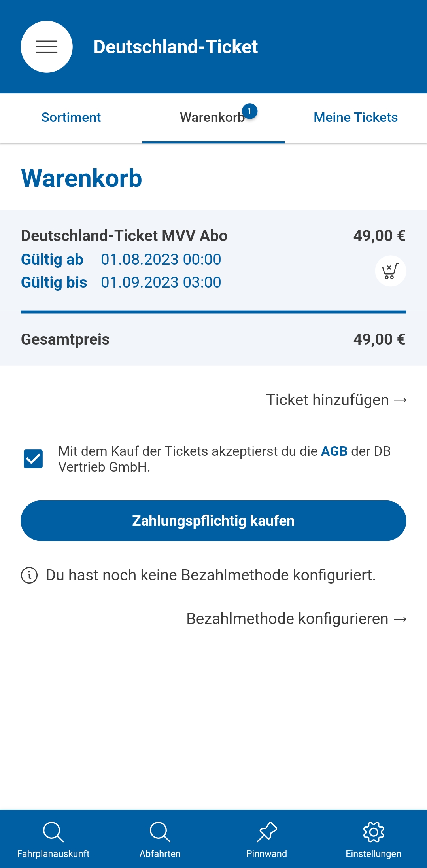Image resolution: width=427 pixels, height=868 pixels.
Task: Select the Deutschland-Ticket MVV Abo item
Action: [x=124, y=236]
